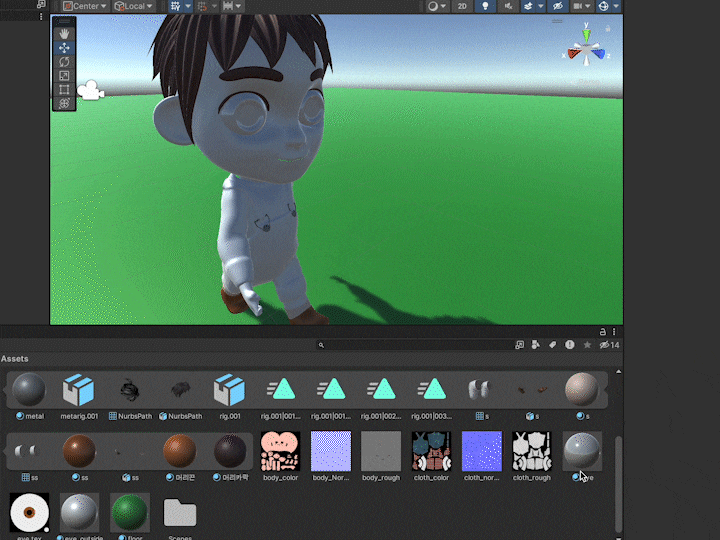Toggle grid snapping button
720x540 pixels.
[175, 6]
